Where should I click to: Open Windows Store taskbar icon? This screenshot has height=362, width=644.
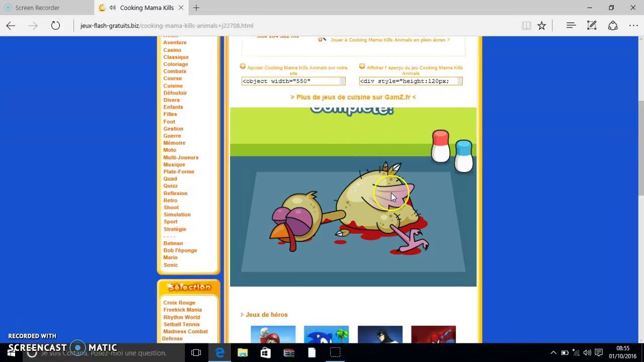(x=266, y=353)
